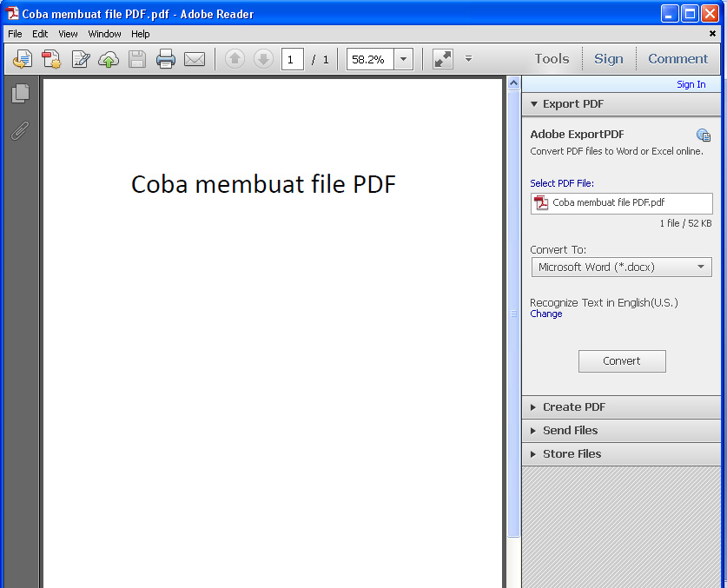The height and width of the screenshot is (588, 727).
Task: Click the Create PDF online toolbar icon
Action: click(51, 59)
